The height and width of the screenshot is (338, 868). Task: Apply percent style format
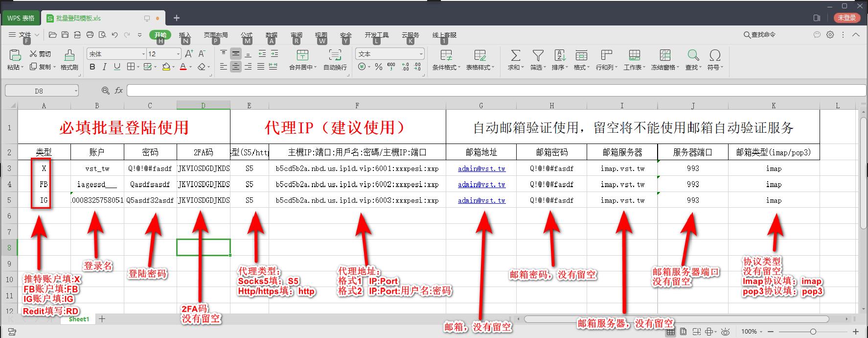point(379,67)
